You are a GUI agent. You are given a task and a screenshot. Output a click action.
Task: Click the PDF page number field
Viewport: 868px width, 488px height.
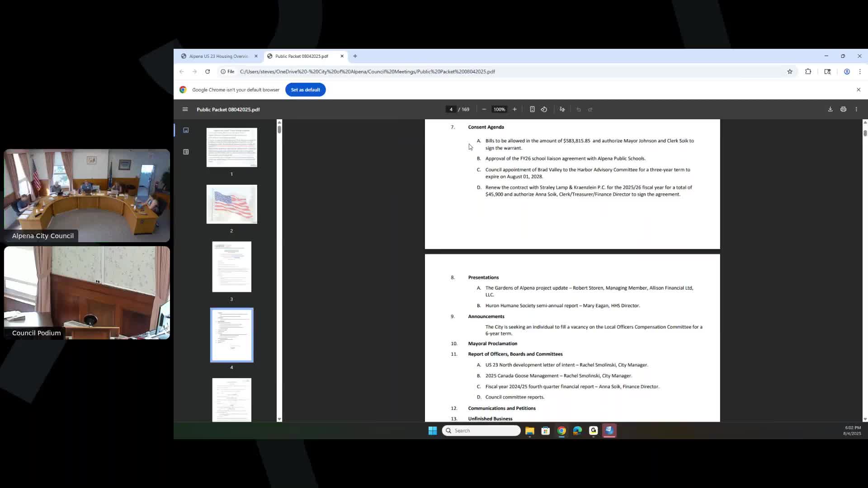(x=451, y=109)
